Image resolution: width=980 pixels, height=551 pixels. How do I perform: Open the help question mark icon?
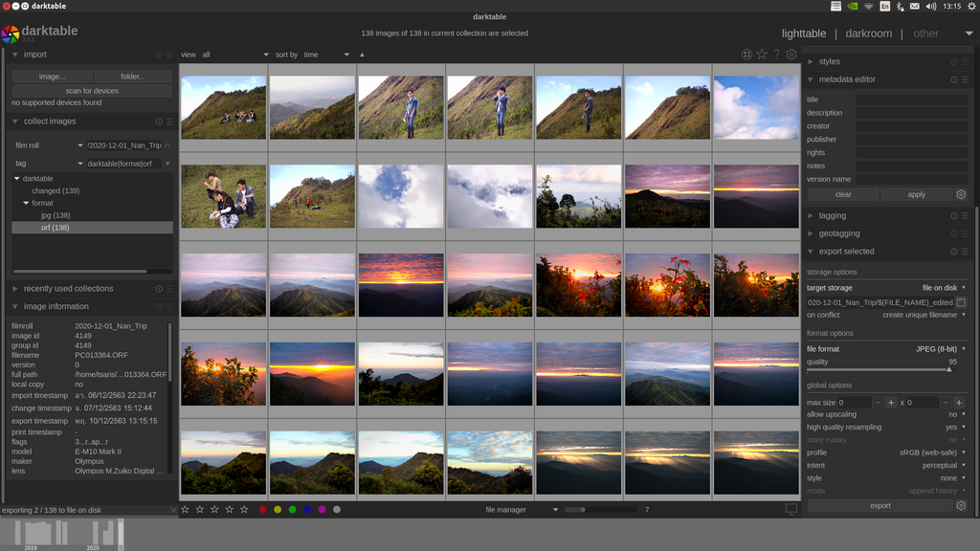pyautogui.click(x=776, y=55)
